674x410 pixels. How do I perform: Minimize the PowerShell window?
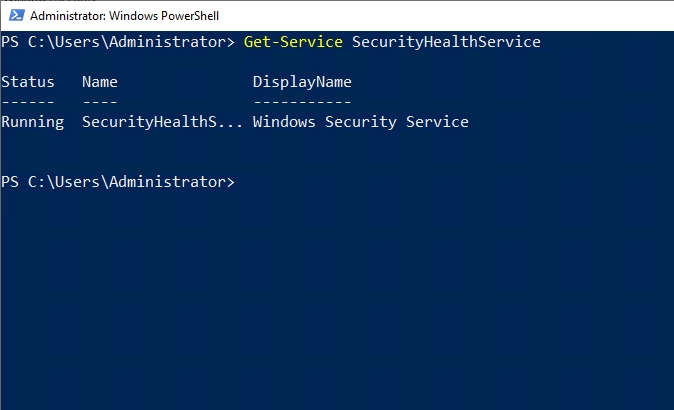pyautogui.click(x=561, y=16)
